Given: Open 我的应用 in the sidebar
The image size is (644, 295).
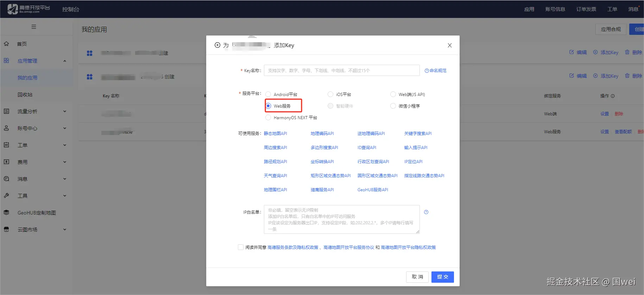Looking at the screenshot, I should coord(27,78).
